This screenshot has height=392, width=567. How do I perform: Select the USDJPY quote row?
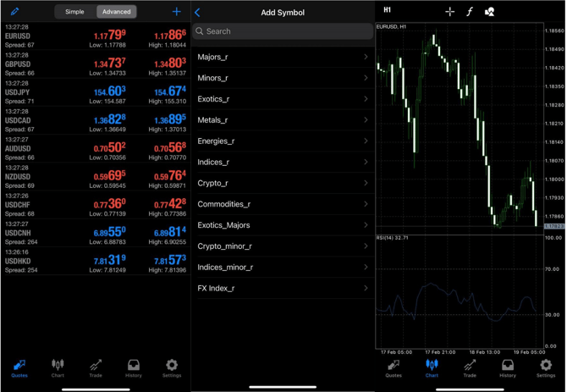point(96,92)
